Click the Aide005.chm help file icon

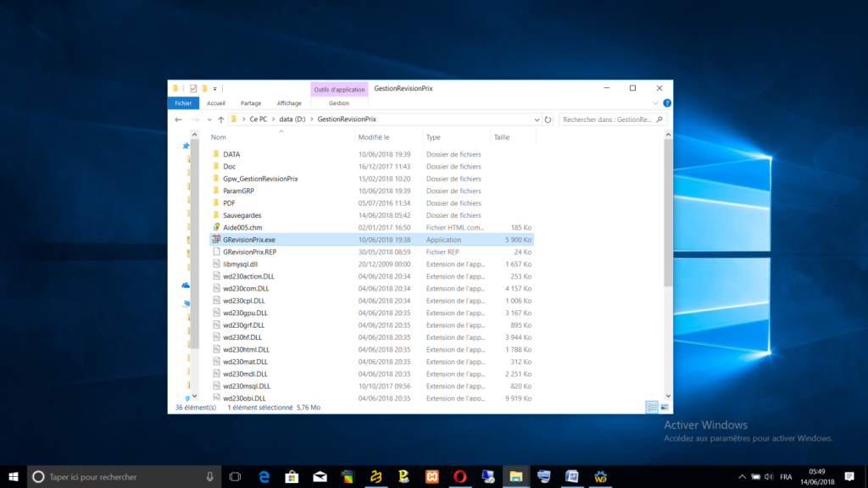tap(216, 228)
